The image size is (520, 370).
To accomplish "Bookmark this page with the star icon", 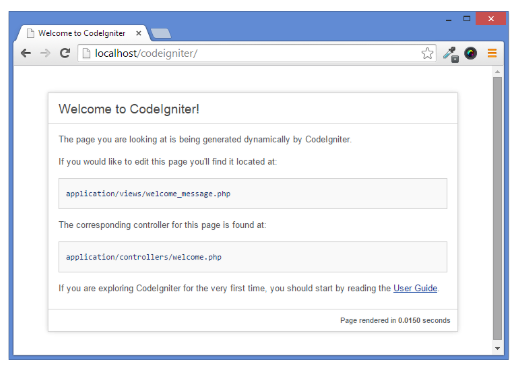I will (x=427, y=53).
